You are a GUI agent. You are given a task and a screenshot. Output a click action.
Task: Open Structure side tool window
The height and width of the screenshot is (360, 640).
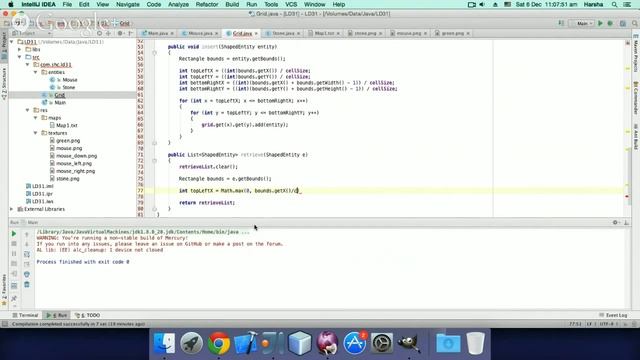4,84
